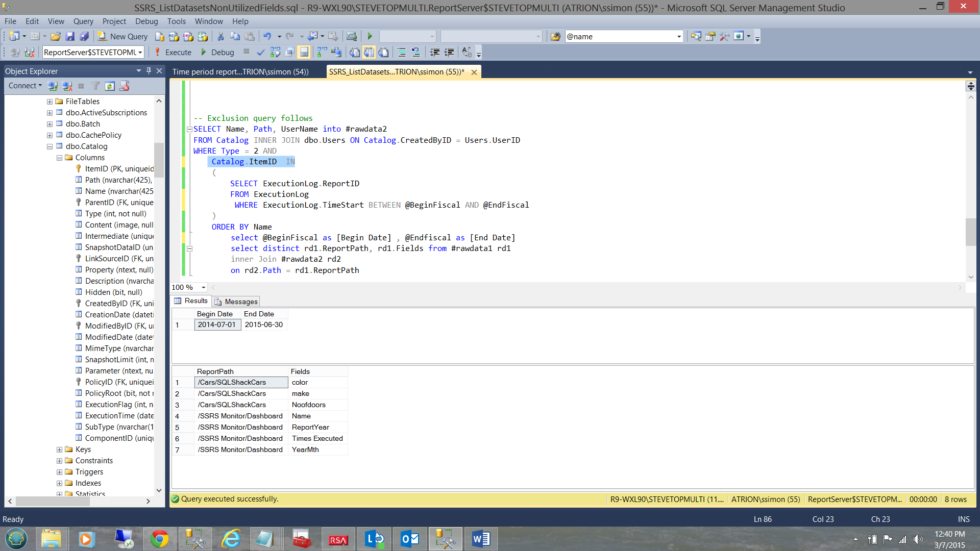980x551 pixels.
Task: Click the Execute query button
Action: [x=173, y=52]
